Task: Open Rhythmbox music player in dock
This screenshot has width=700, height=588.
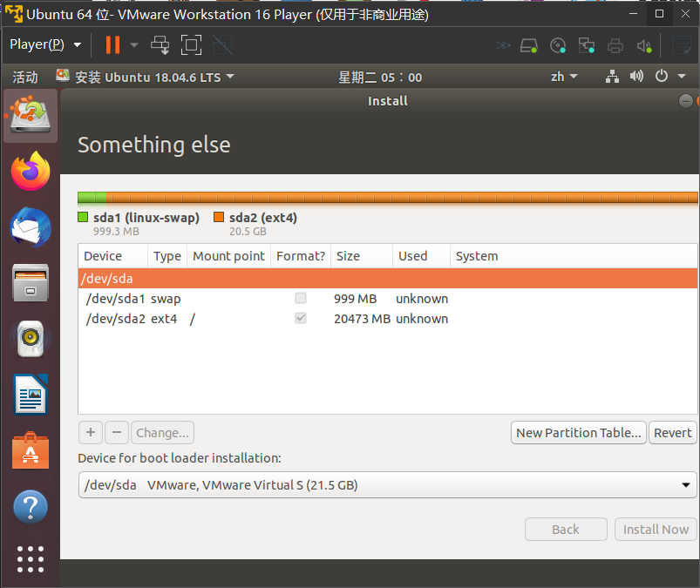Action: click(31, 339)
